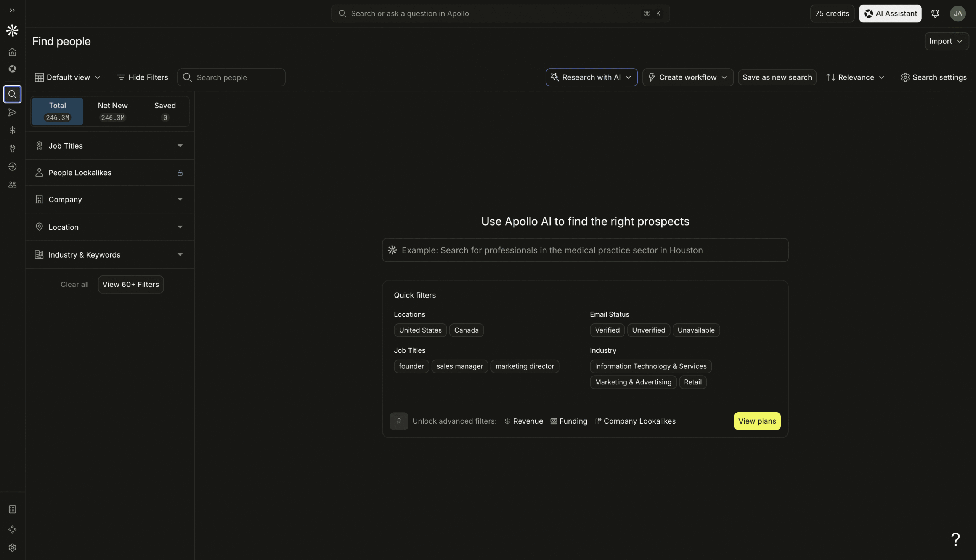Open the AI Assistant
The width and height of the screenshot is (976, 560).
click(890, 13)
